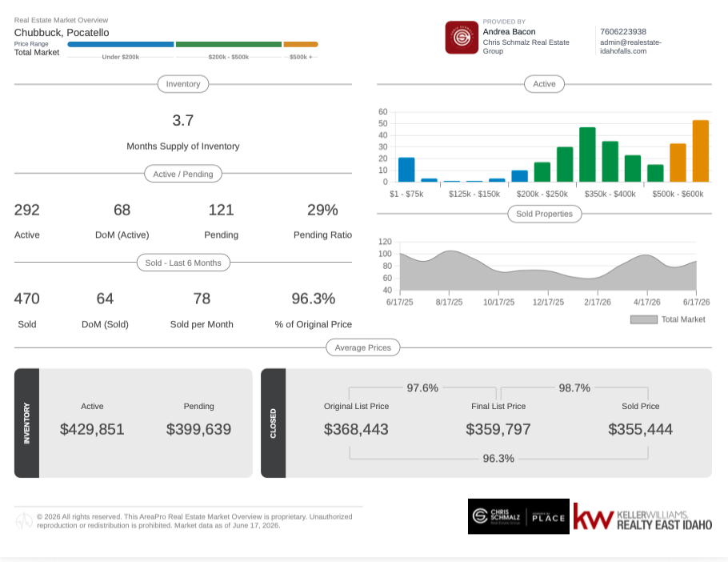Click the 29% Pending Ratio value
The image size is (728, 562).
(x=322, y=210)
